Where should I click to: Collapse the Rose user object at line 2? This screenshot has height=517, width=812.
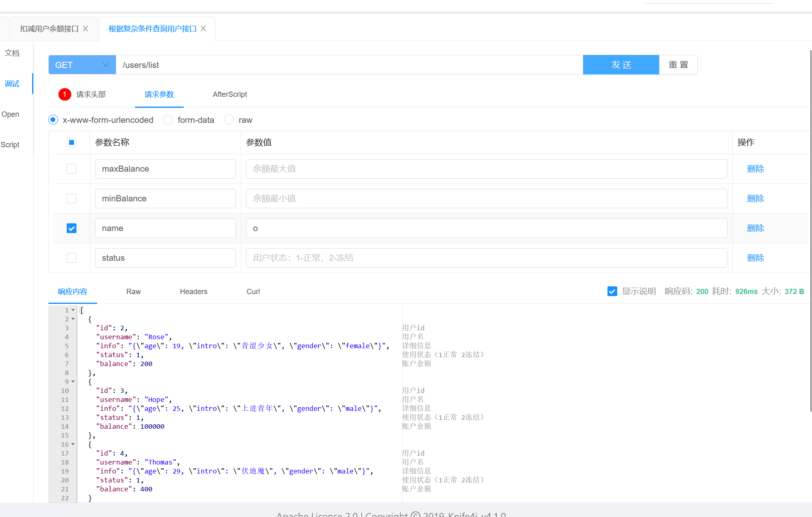(73, 319)
